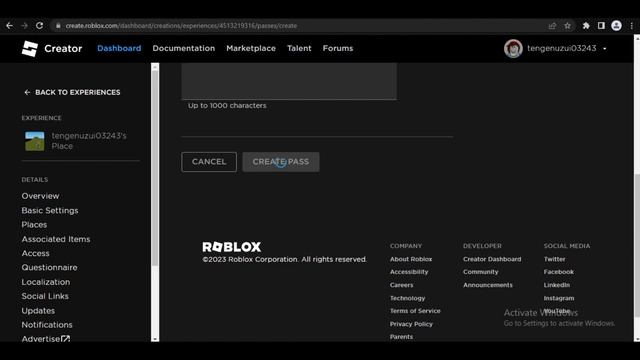Open Associated Items in the sidebar
Screen dimensions: 640x360
click(56, 239)
